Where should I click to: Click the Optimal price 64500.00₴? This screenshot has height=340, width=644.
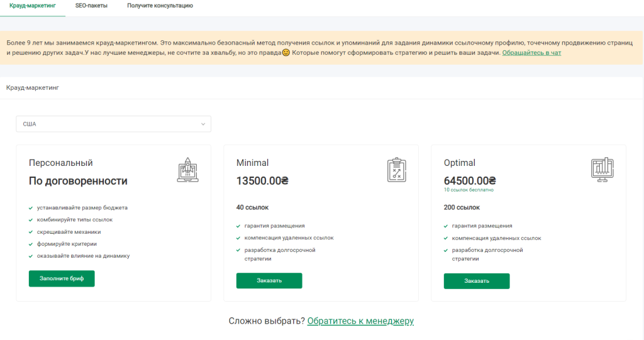click(470, 181)
